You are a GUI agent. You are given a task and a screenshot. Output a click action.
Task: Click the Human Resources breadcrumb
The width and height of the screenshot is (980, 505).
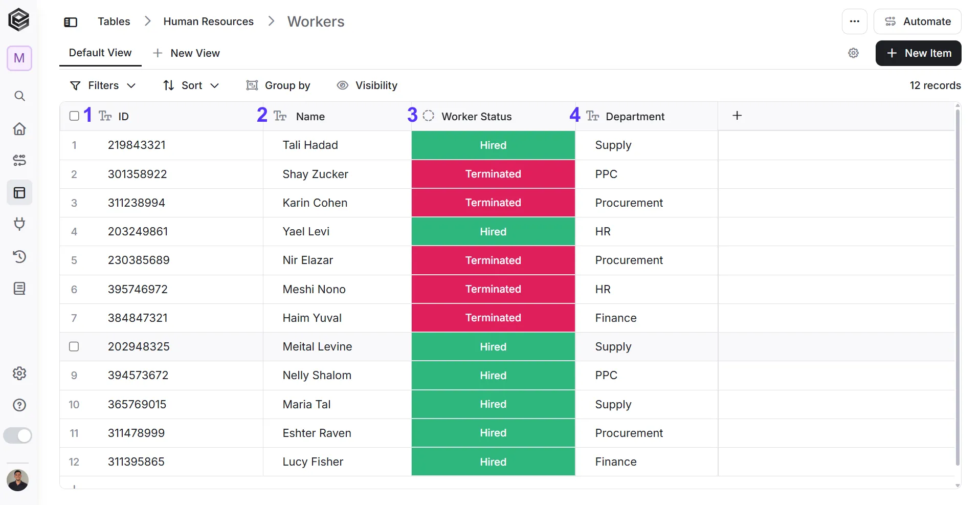(209, 21)
